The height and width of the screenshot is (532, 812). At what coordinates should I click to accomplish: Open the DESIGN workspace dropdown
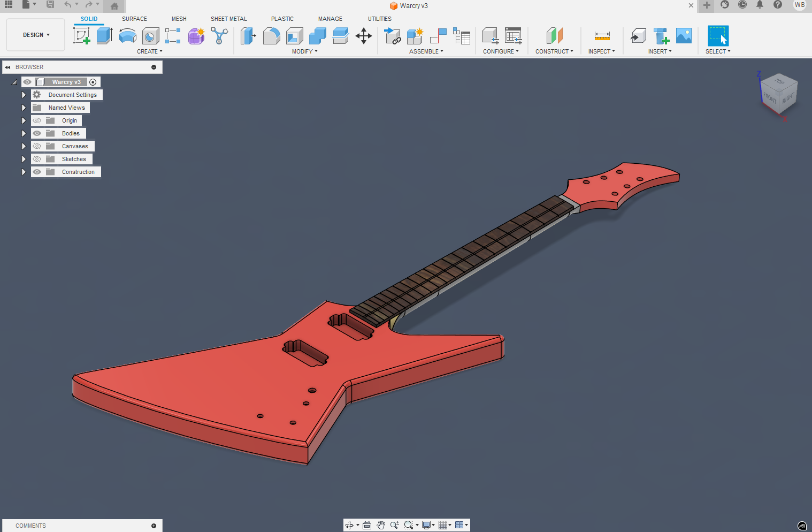click(x=36, y=35)
